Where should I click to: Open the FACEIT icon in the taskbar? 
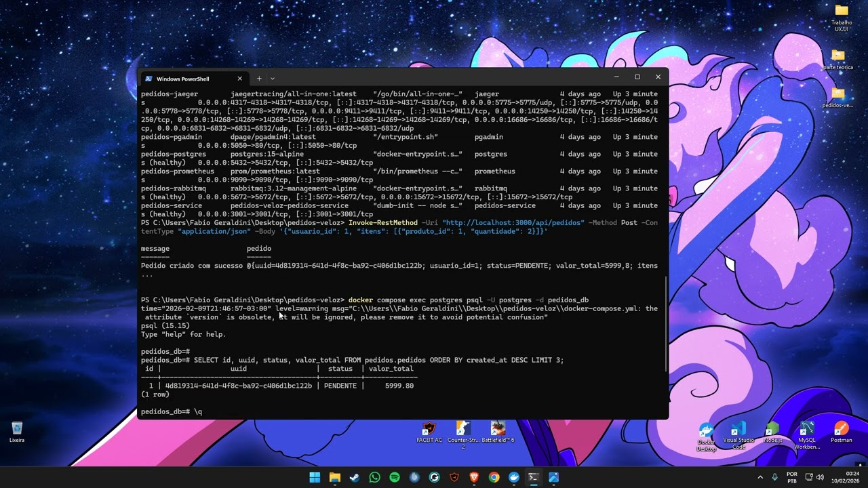click(x=454, y=477)
